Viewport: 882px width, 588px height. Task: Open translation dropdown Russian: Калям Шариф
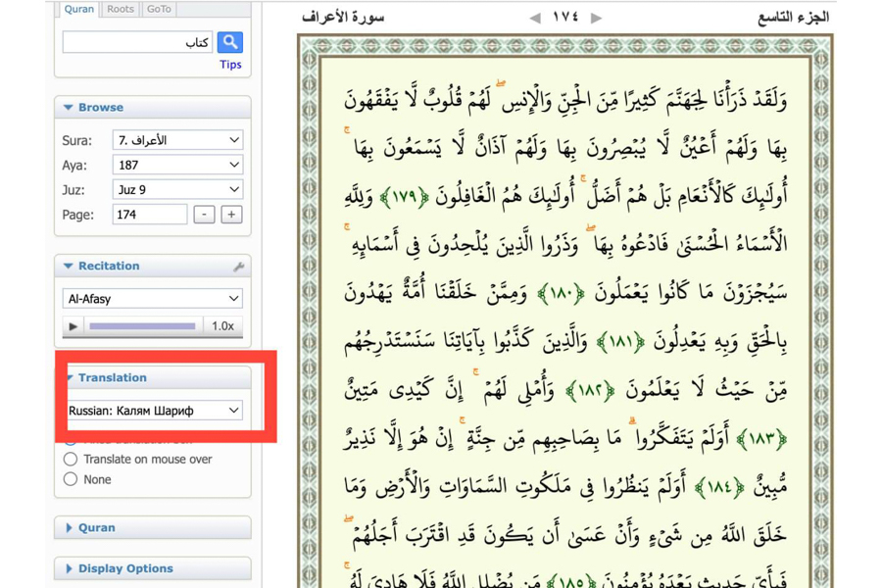point(155,411)
